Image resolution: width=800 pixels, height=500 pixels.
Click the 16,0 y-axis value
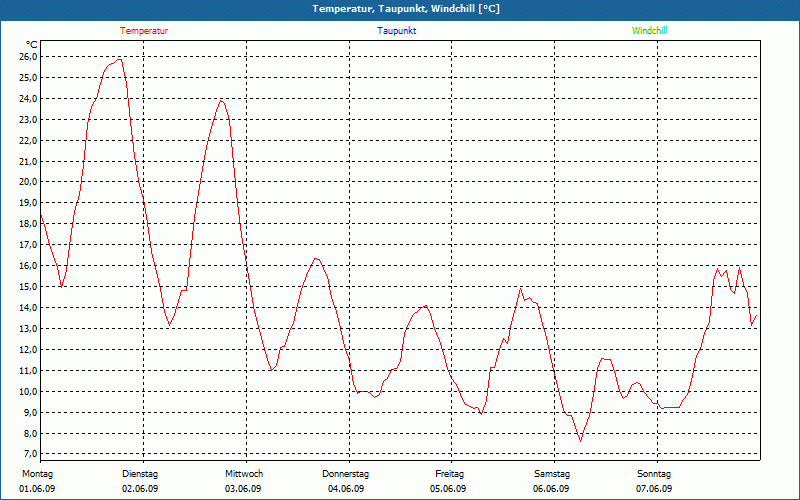(29, 265)
